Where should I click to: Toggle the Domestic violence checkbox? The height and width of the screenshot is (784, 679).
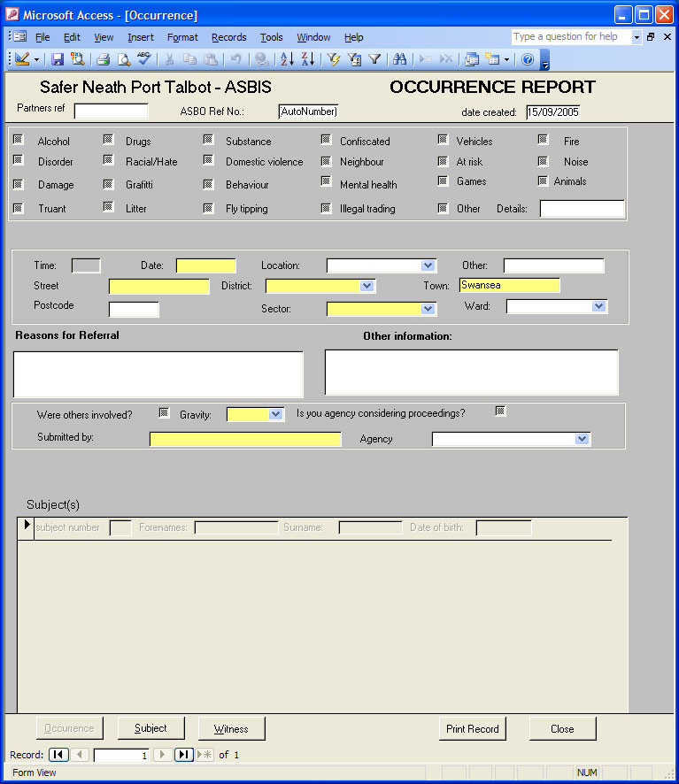(x=208, y=160)
